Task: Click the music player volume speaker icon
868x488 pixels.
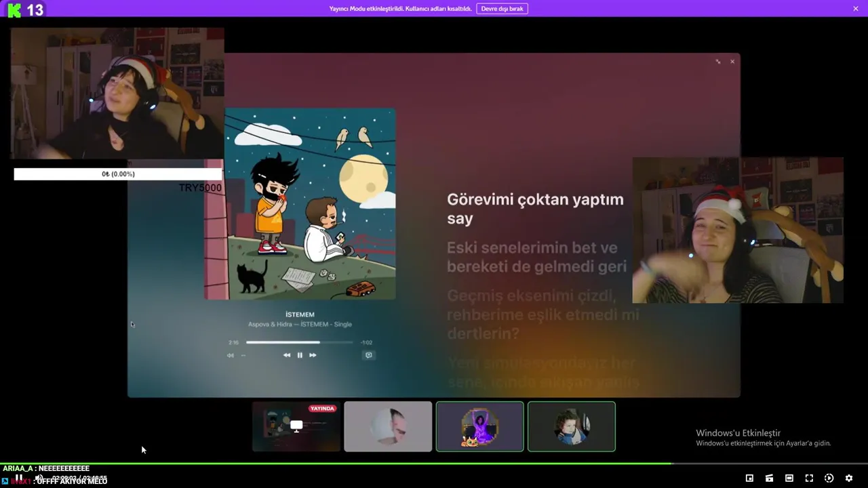Action: [x=231, y=355]
